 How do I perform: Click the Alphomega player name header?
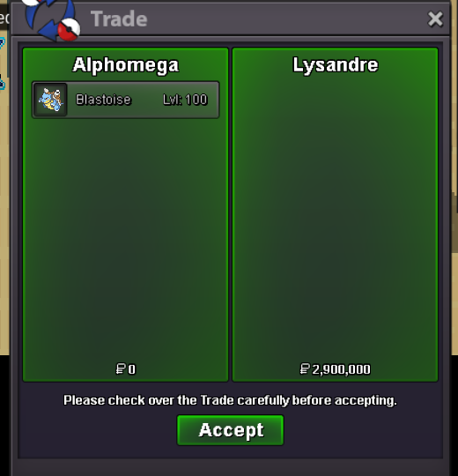coord(126,65)
